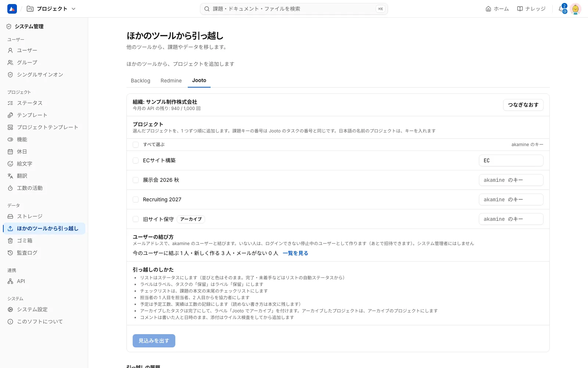Open the project switcher chevron
Viewport: 588px width, 368px height.
click(73, 9)
